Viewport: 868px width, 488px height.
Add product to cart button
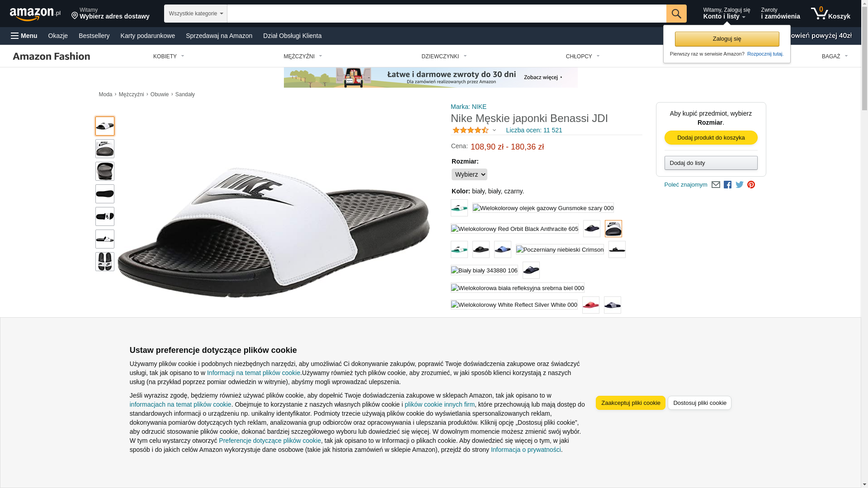[711, 138]
